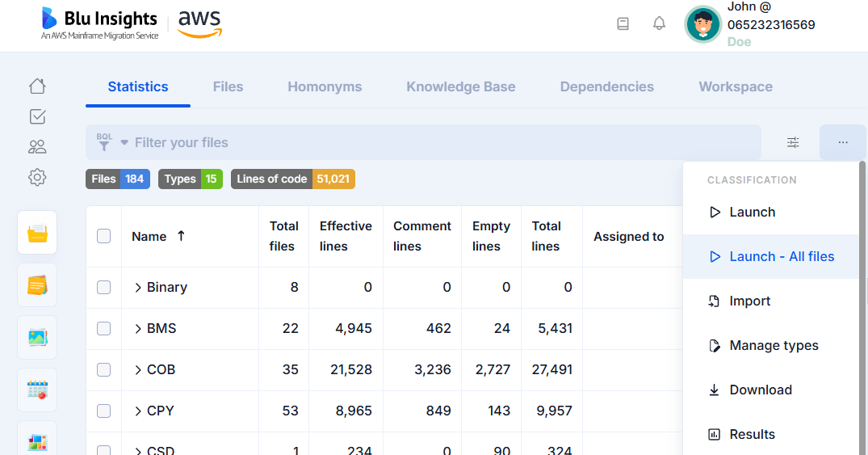Click the yellow folder app icon

tap(37, 233)
